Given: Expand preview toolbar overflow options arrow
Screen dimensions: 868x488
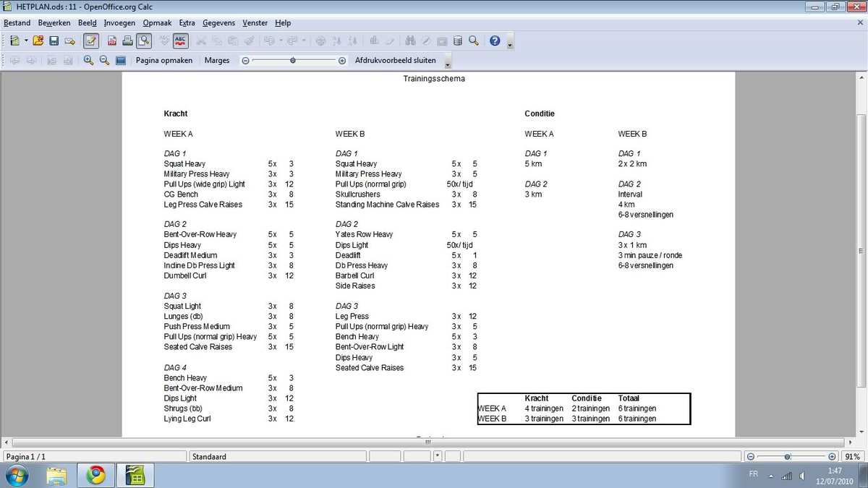Looking at the screenshot, I should [x=448, y=63].
